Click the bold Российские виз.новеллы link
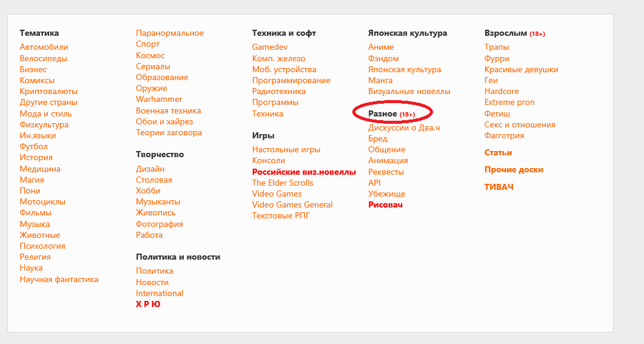The width and height of the screenshot is (644, 344). click(304, 172)
